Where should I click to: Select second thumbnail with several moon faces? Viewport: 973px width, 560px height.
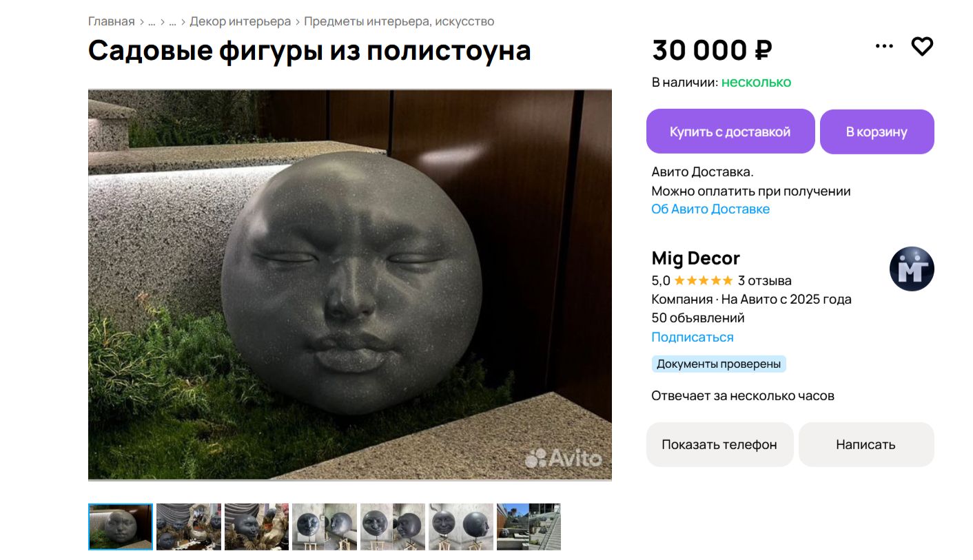189,527
